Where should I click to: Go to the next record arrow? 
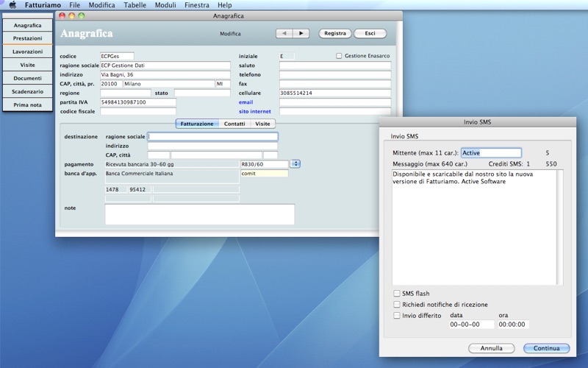(x=301, y=33)
